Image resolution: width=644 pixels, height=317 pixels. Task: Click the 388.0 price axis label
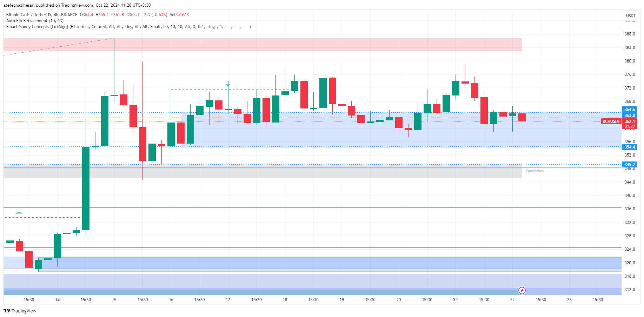point(630,34)
